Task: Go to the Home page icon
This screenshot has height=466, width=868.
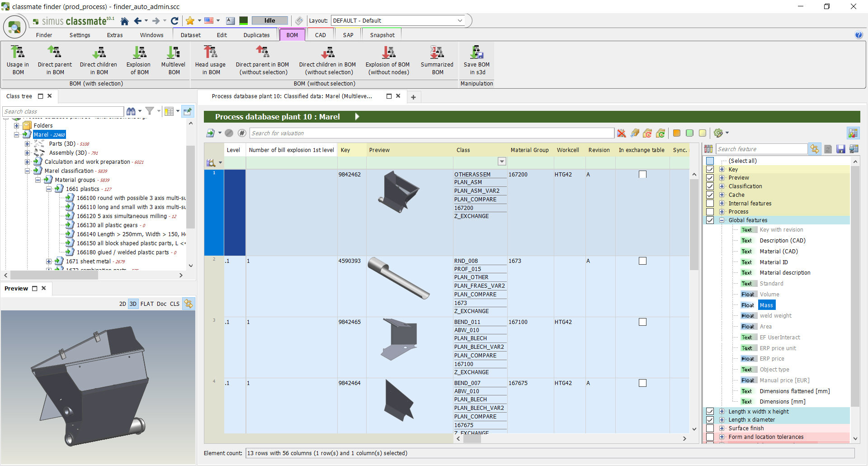Action: (125, 21)
